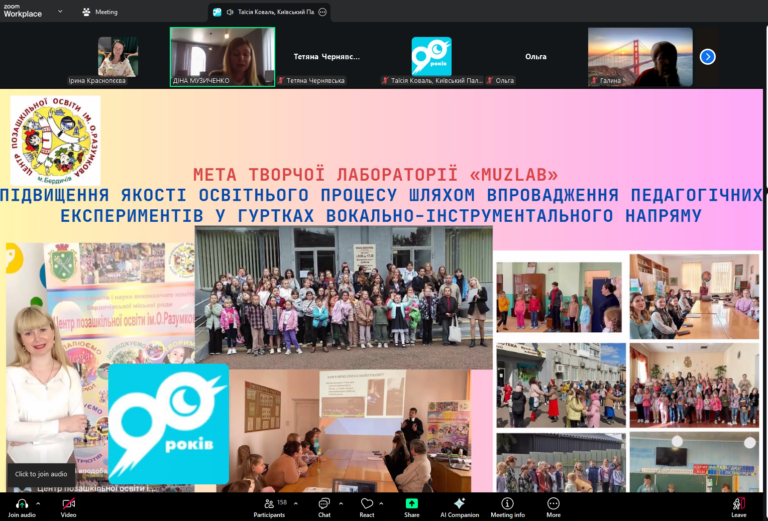Click the green Share screen button
Viewport: 768px width, 521px height.
[x=411, y=504]
